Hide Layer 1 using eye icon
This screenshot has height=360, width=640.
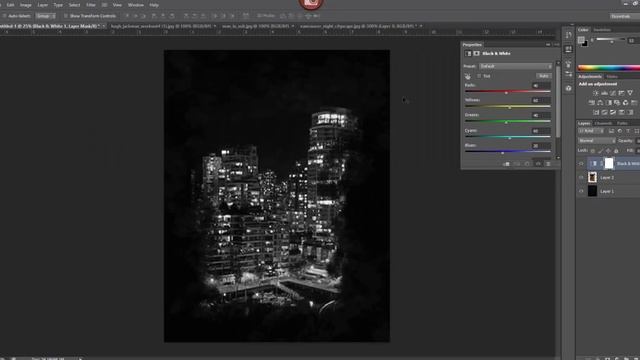[581, 191]
